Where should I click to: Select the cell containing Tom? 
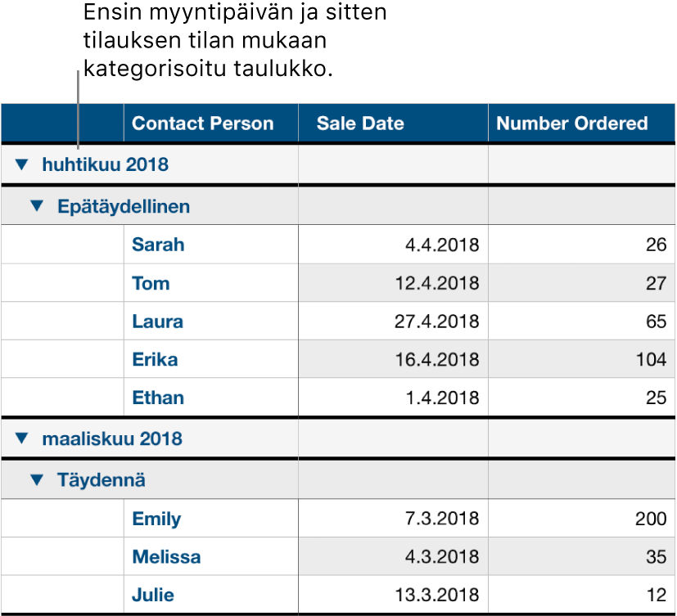pos(149,283)
